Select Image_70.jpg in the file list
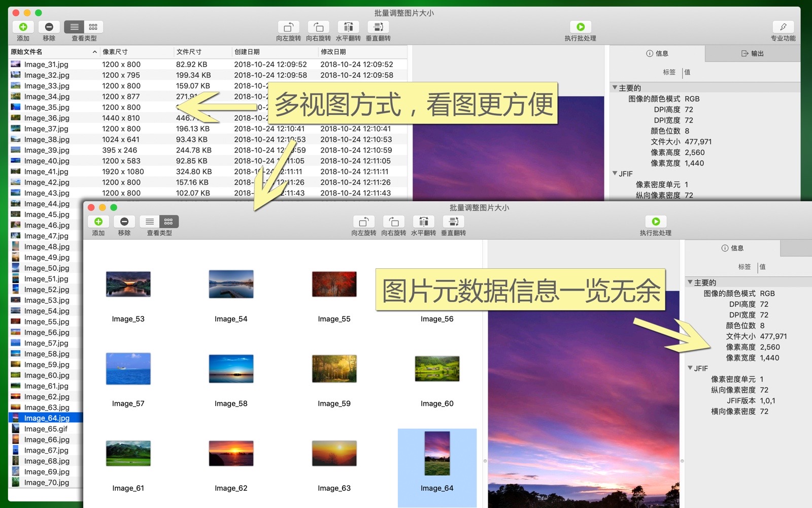 click(x=46, y=483)
